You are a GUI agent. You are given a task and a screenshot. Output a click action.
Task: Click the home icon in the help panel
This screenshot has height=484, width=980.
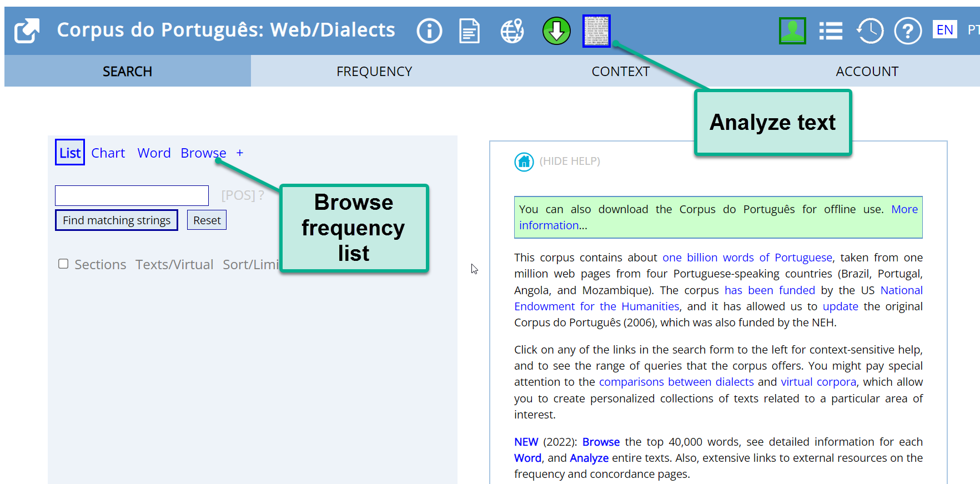[x=524, y=162]
